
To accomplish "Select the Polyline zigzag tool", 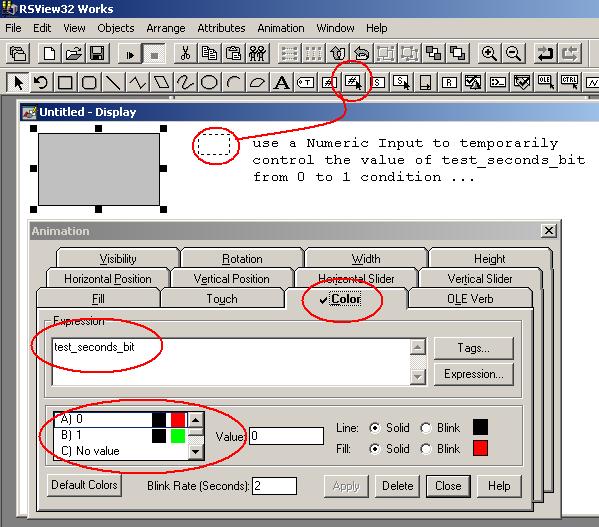I will pyautogui.click(x=137, y=82).
